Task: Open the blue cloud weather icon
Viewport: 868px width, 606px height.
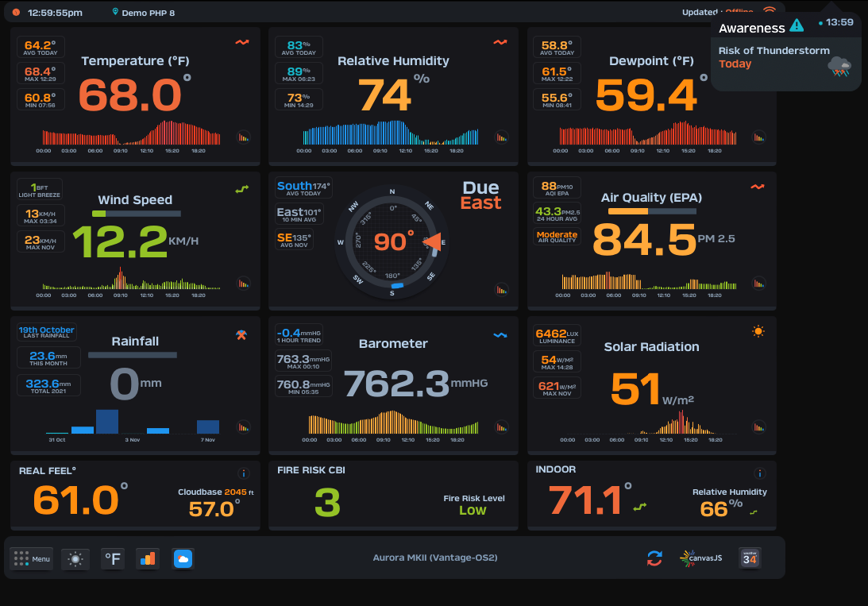Action: point(183,559)
